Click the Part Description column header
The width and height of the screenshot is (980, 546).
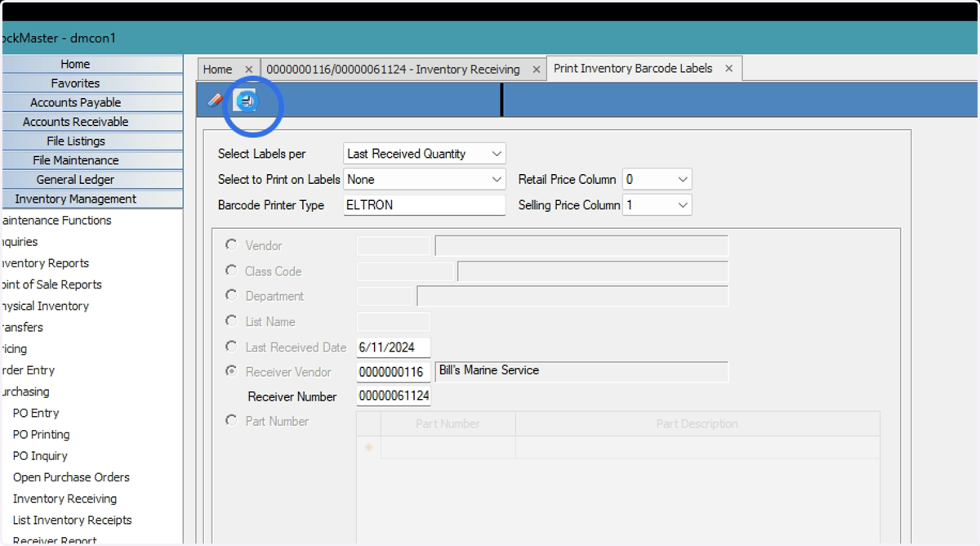697,423
